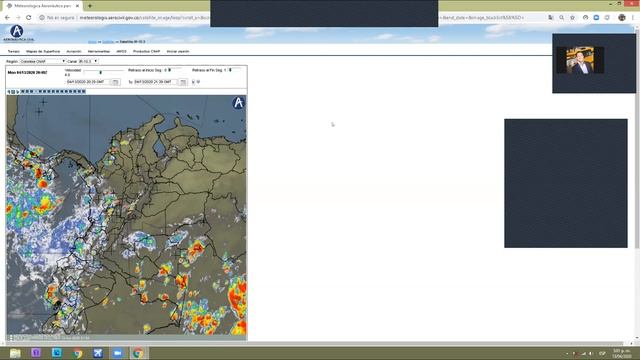Image resolution: width=640 pixels, height=360 pixels.
Task: Click the browser back arrow
Action: (7, 18)
